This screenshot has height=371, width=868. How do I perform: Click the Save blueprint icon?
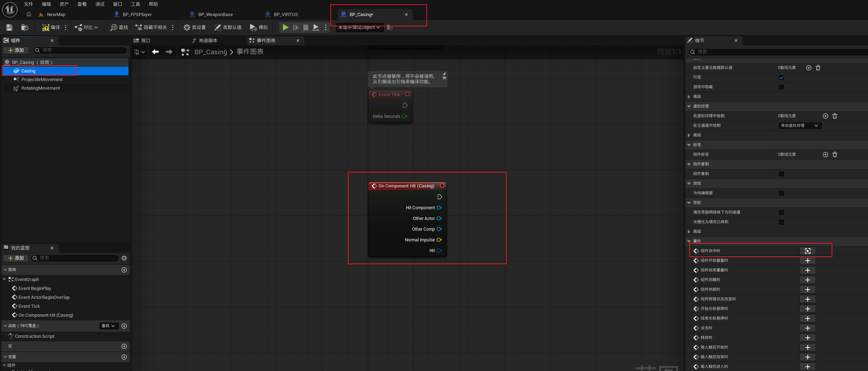tap(9, 27)
